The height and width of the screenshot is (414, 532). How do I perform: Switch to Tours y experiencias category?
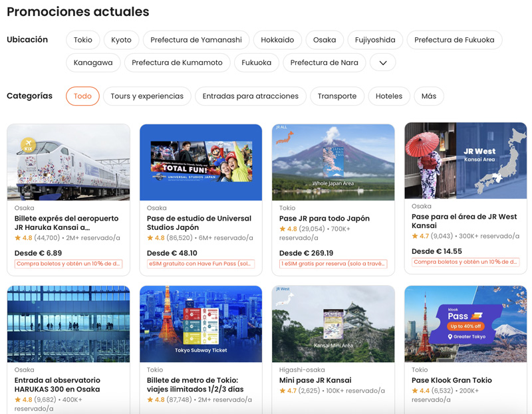(147, 96)
